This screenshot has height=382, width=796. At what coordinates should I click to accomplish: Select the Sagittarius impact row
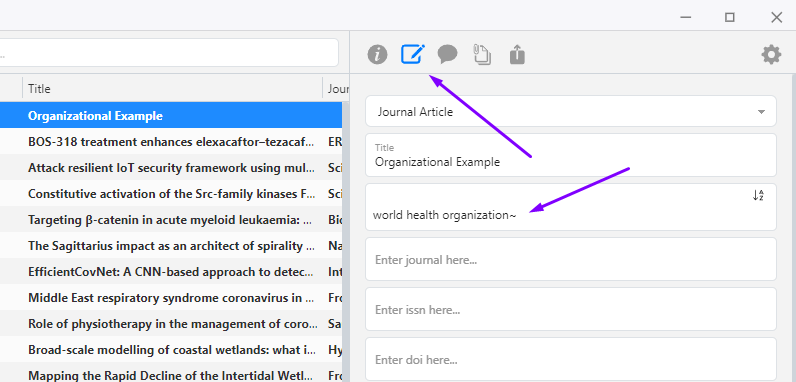pos(171,245)
